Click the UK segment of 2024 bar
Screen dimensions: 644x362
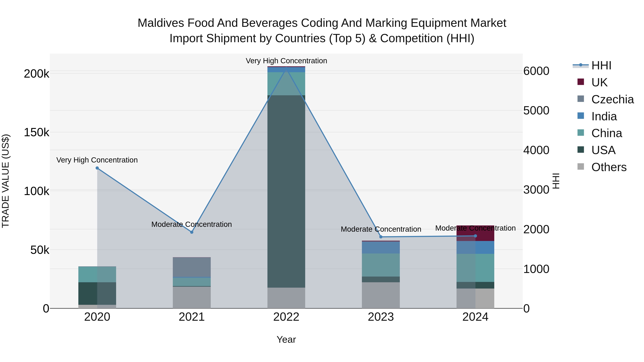tap(475, 233)
